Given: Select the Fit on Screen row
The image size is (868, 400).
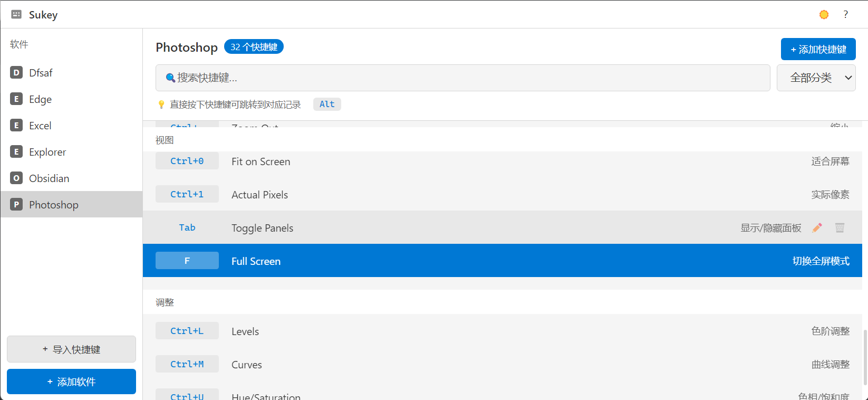Looking at the screenshot, I should (503, 161).
